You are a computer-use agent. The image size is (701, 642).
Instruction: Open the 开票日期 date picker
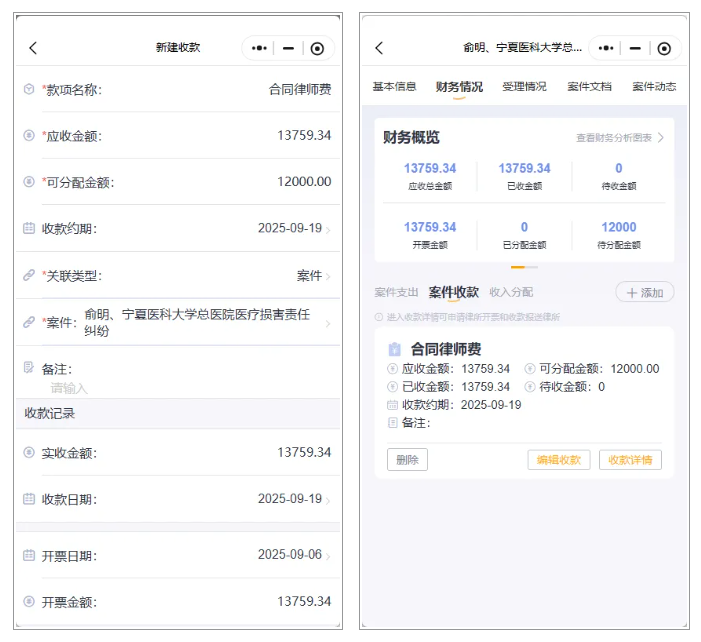click(x=290, y=555)
